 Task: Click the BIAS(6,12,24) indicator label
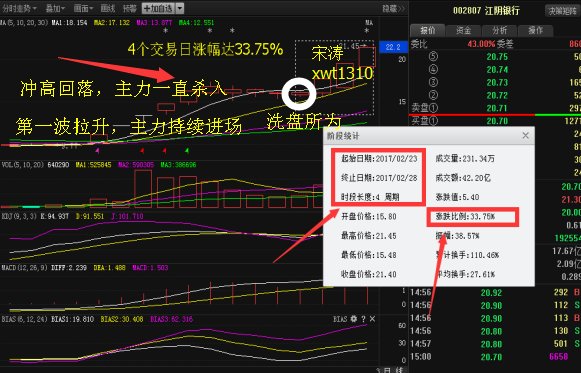(x=24, y=319)
